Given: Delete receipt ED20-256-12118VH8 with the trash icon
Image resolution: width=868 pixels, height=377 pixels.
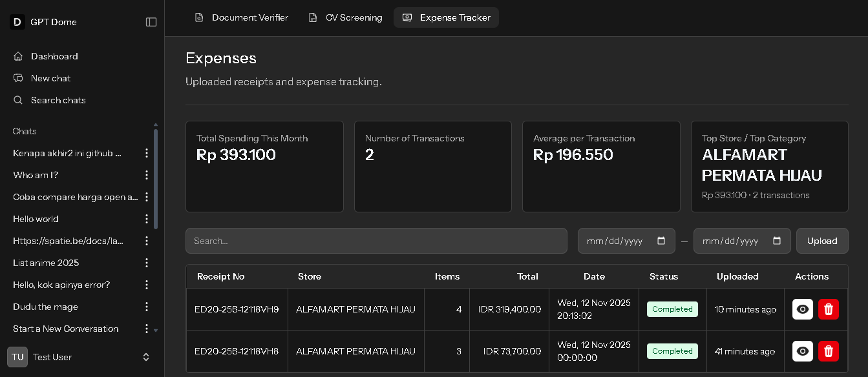Looking at the screenshot, I should coord(829,351).
